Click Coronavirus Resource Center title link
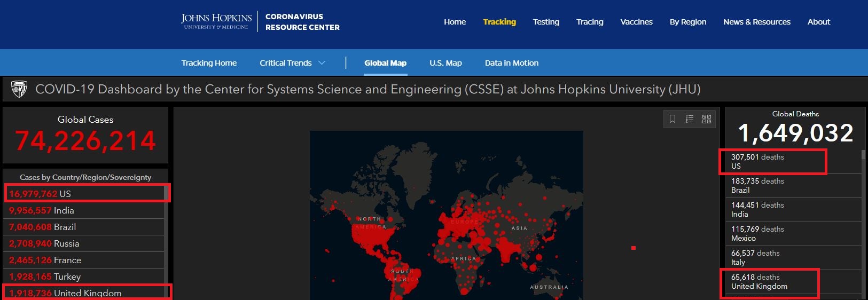 click(302, 22)
